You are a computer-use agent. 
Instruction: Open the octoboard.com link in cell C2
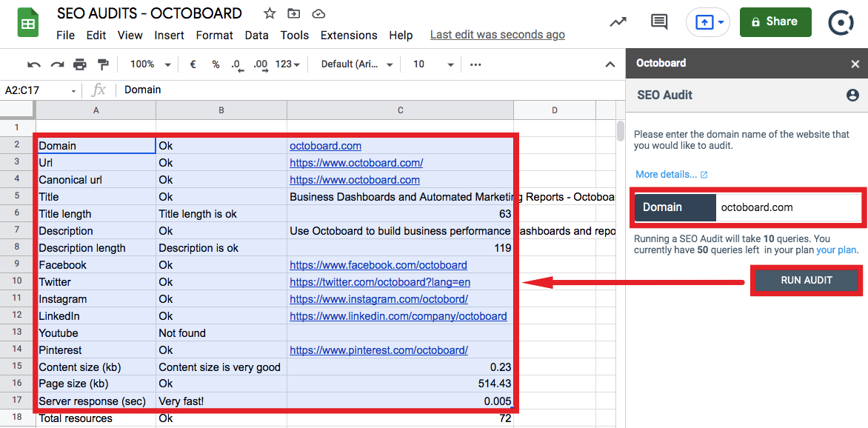pos(326,146)
